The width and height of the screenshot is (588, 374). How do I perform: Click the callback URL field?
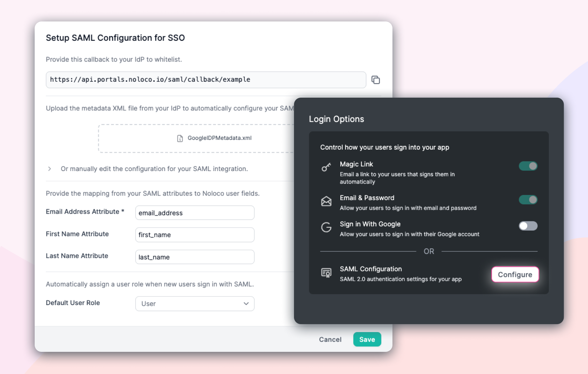(x=206, y=80)
